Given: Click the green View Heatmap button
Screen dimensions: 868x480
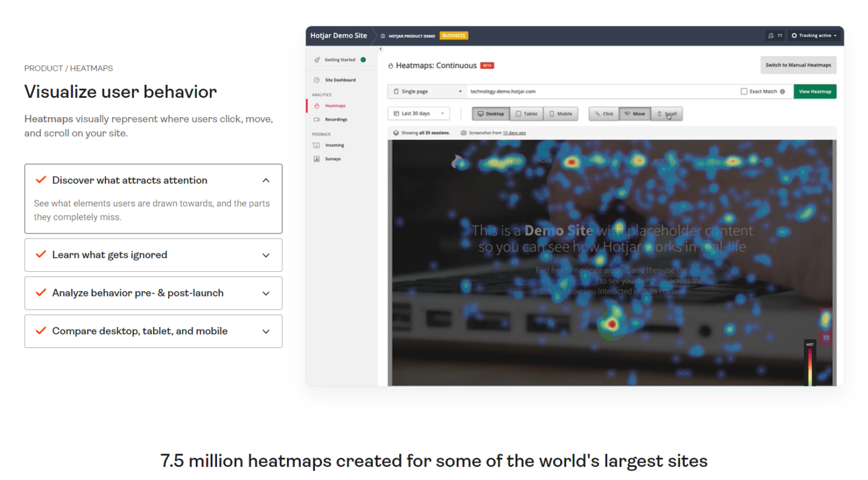Looking at the screenshot, I should pos(815,92).
